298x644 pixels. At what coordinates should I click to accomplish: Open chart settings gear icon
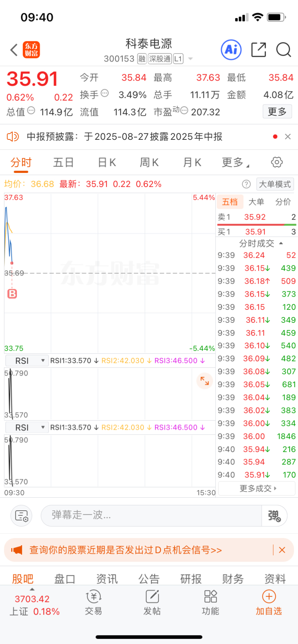(x=277, y=162)
